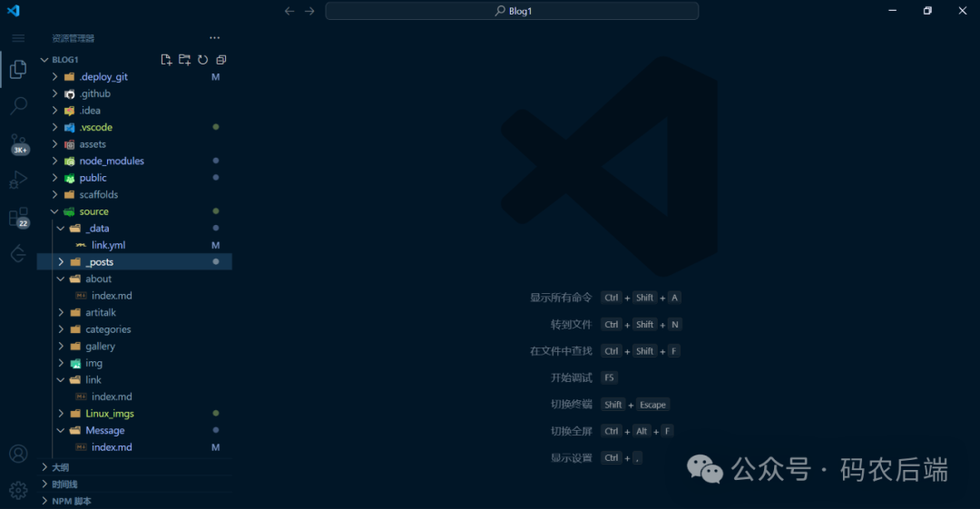Screen dimensions: 980x509
Task: Create a new file in BLOG1
Action: 166,59
